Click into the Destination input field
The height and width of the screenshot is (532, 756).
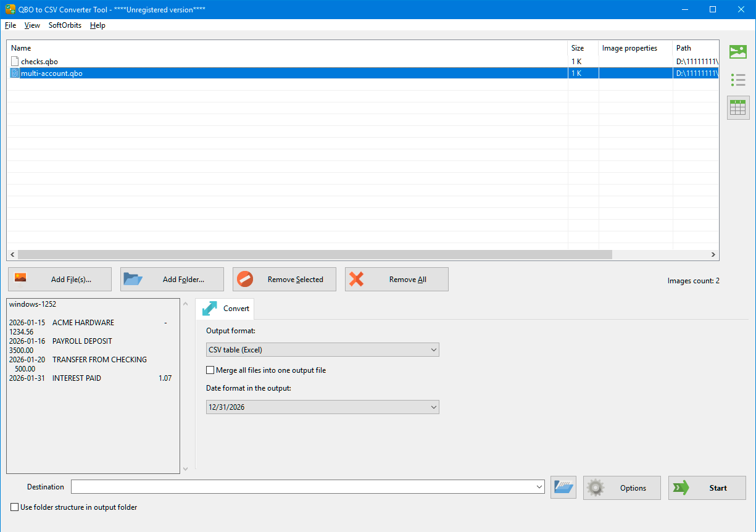point(303,488)
